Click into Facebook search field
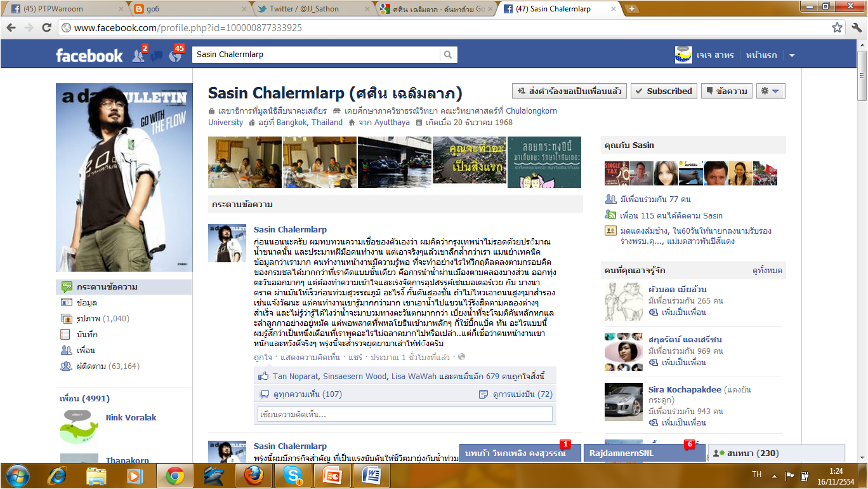The width and height of the screenshot is (868, 489). (x=315, y=55)
